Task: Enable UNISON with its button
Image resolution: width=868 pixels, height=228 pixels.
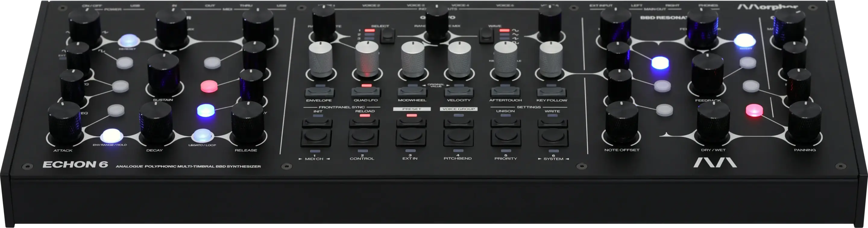Action: [x=505, y=123]
